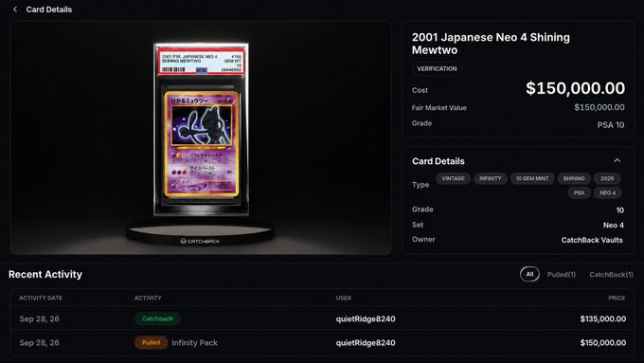Collapse the Card Details section chevron

point(617,161)
